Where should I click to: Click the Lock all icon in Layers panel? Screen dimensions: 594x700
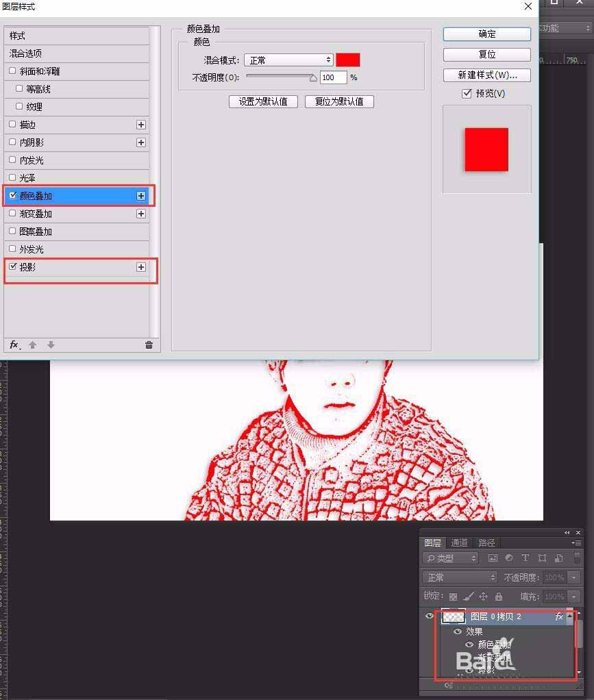(x=498, y=597)
